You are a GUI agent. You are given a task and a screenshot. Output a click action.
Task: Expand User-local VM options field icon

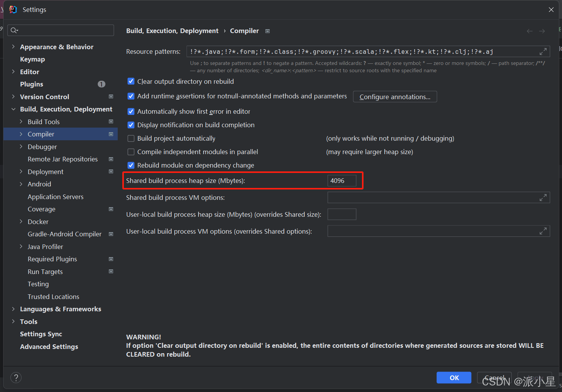point(543,231)
